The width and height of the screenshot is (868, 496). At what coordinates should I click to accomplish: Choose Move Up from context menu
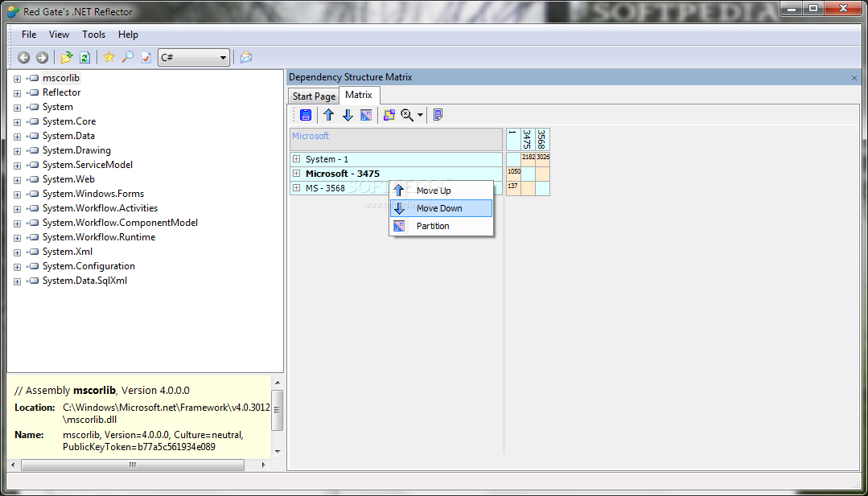click(441, 191)
